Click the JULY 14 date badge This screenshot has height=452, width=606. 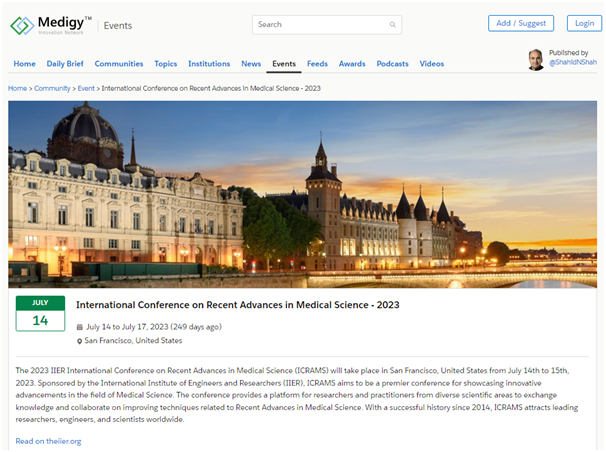click(40, 314)
